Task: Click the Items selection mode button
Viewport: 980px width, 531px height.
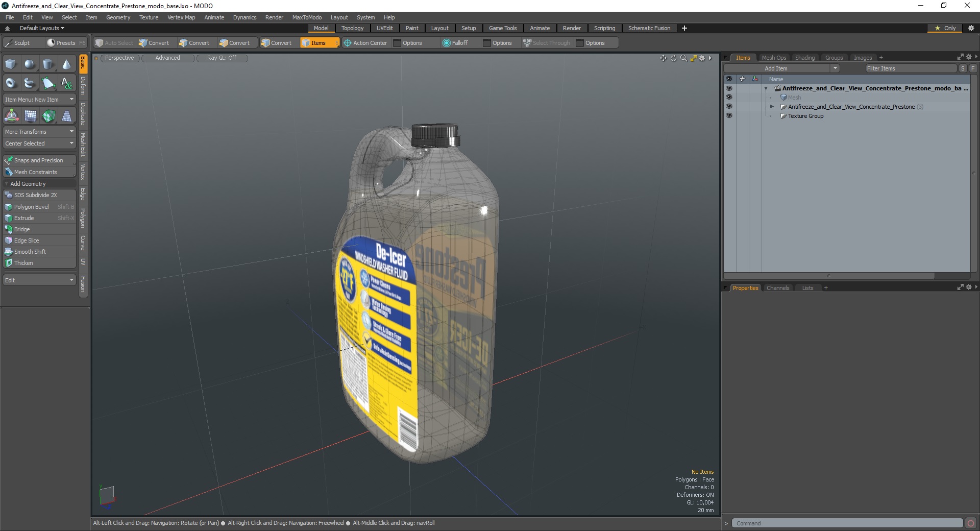Action: [x=319, y=43]
